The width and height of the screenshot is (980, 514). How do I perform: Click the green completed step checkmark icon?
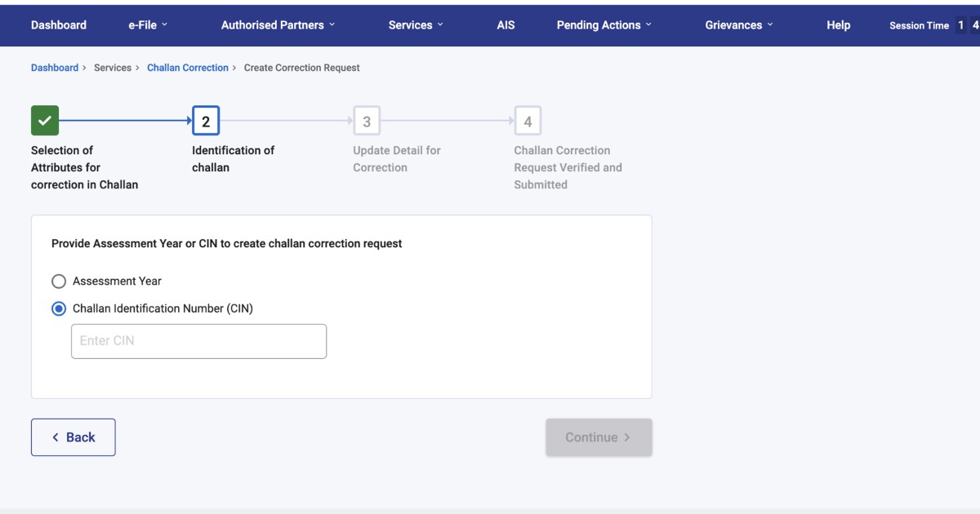pos(45,121)
